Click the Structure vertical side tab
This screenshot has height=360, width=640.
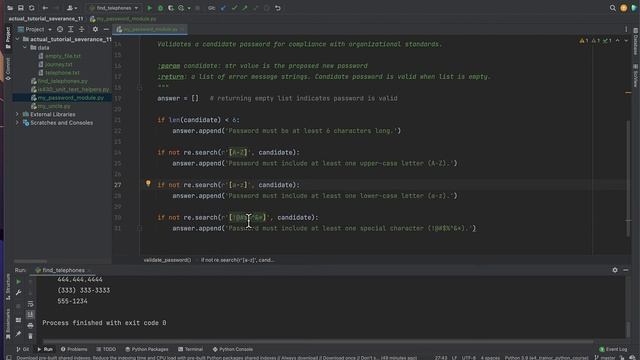coord(8,287)
